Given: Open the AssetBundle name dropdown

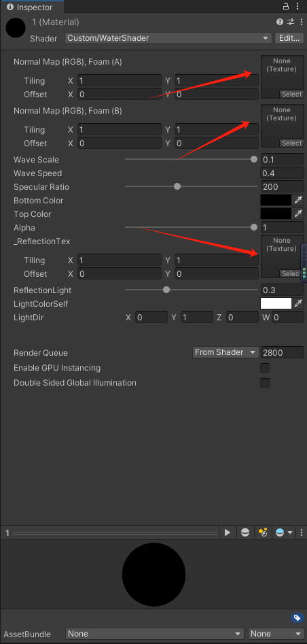Looking at the screenshot, I should click(x=155, y=634).
